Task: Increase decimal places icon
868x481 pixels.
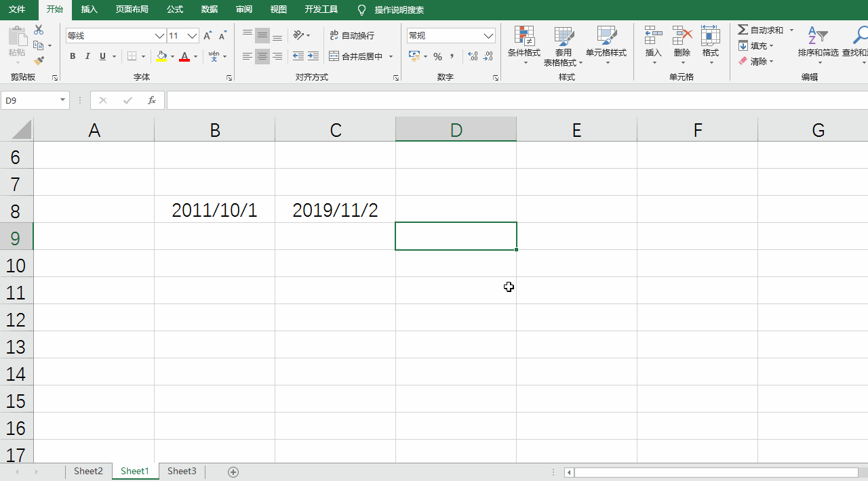Action: [473, 57]
